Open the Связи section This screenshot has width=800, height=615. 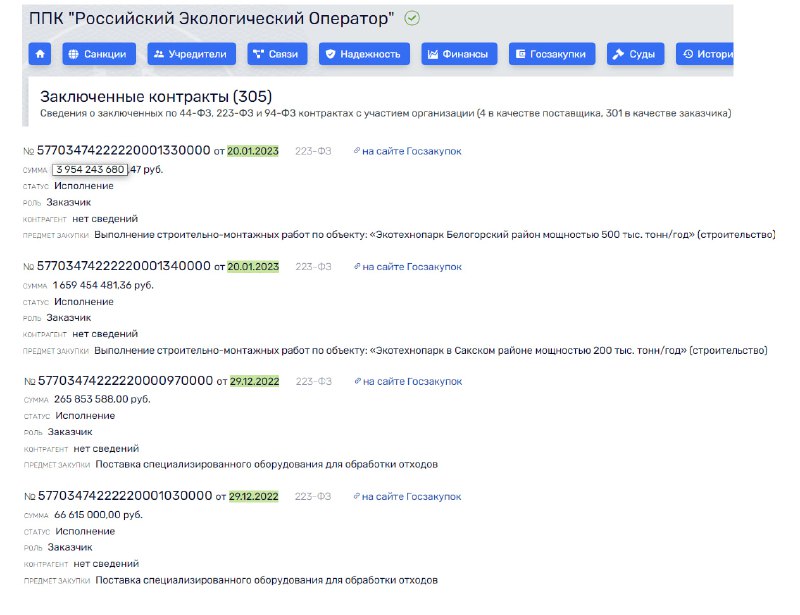pos(277,54)
